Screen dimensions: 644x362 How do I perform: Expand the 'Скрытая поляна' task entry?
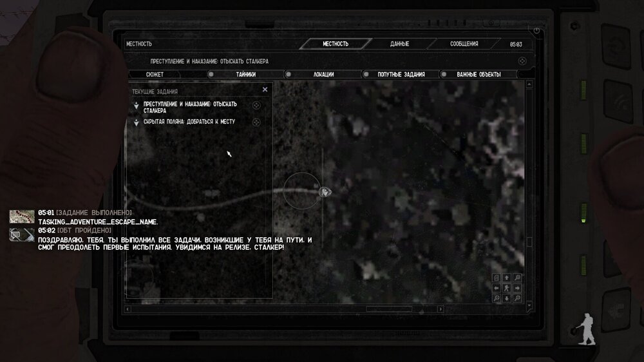pyautogui.click(x=136, y=122)
